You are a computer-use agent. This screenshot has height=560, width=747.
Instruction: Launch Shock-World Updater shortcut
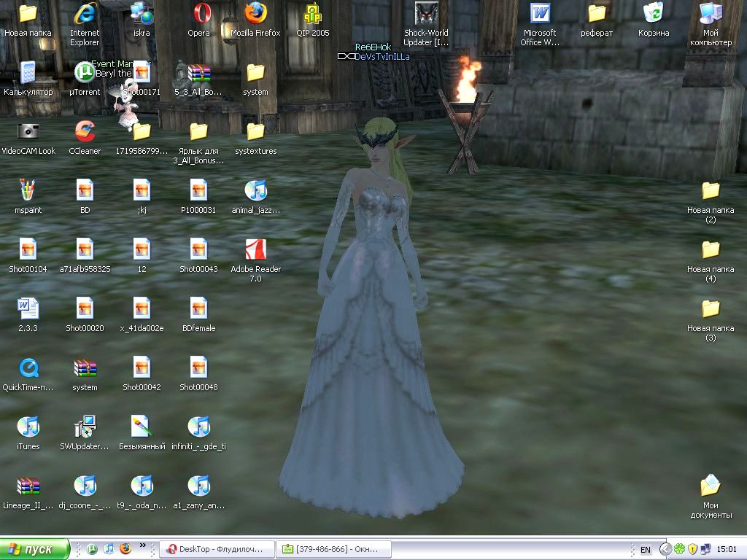[x=426, y=15]
